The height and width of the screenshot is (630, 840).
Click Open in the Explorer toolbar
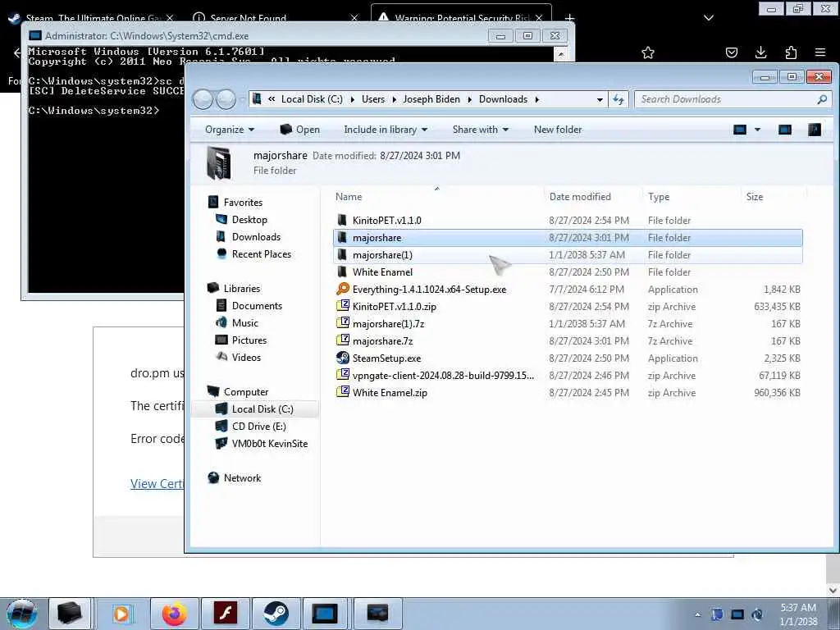pos(300,130)
